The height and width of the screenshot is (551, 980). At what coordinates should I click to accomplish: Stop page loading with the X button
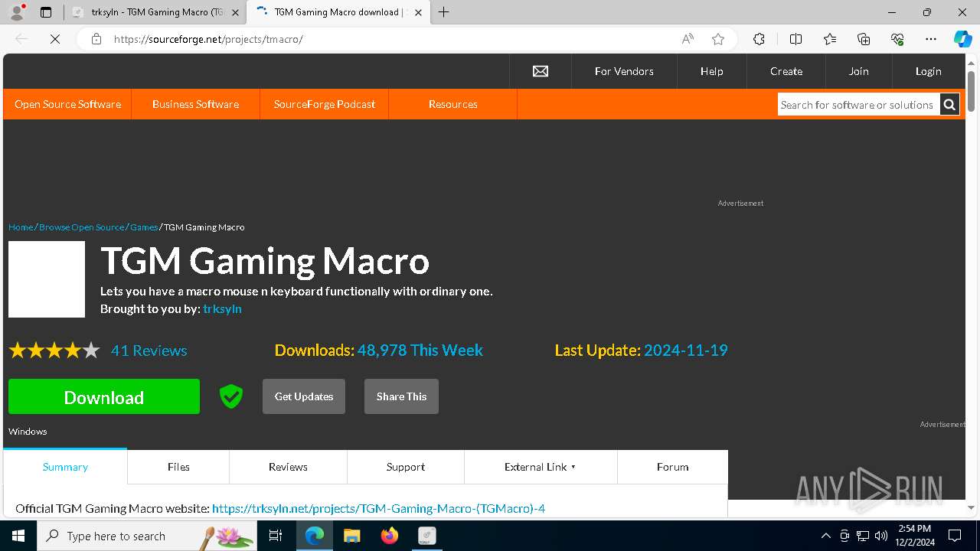55,39
